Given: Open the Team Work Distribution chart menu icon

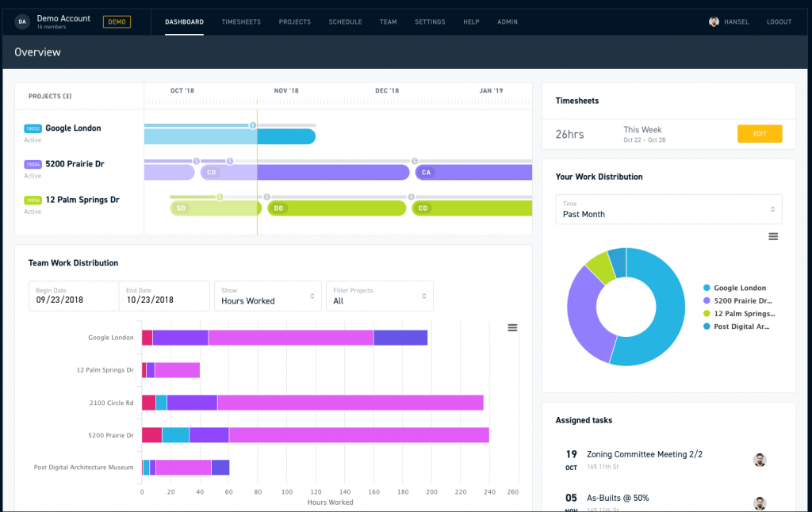Looking at the screenshot, I should 512,327.
